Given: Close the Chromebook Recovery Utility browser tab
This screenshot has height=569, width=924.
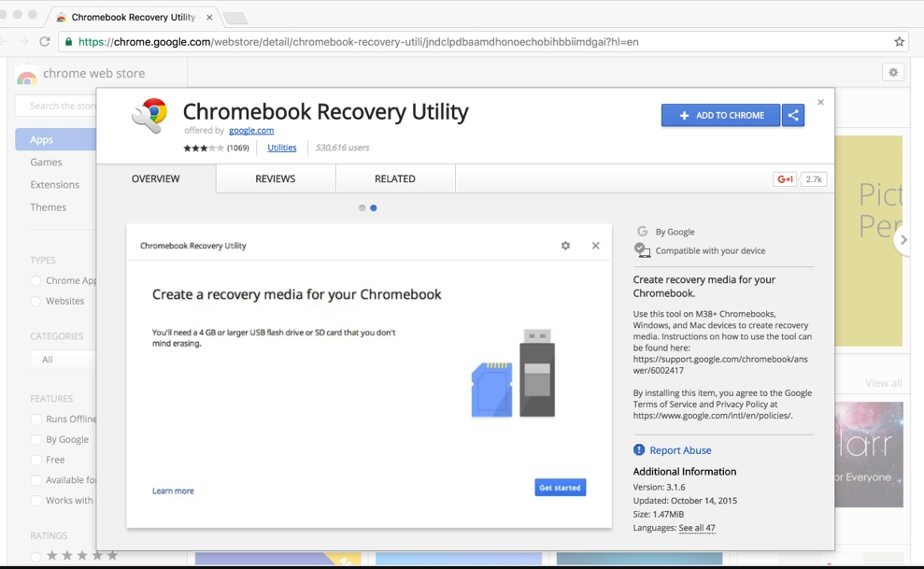Looking at the screenshot, I should [209, 17].
